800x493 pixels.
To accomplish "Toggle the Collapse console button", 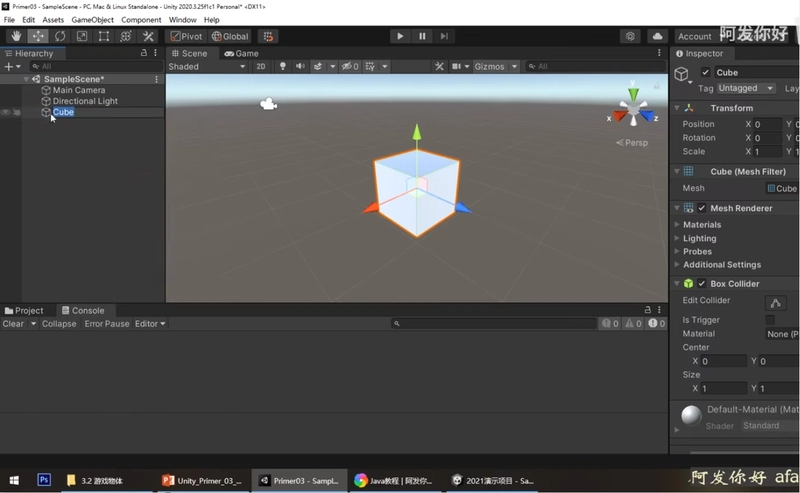I will [59, 324].
